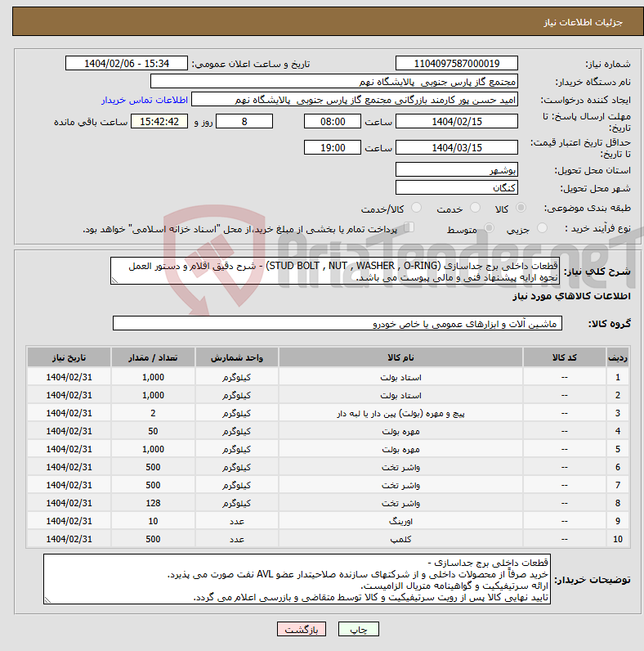Click the ردیف column header
Screen dimensions: 644x651
618,357
